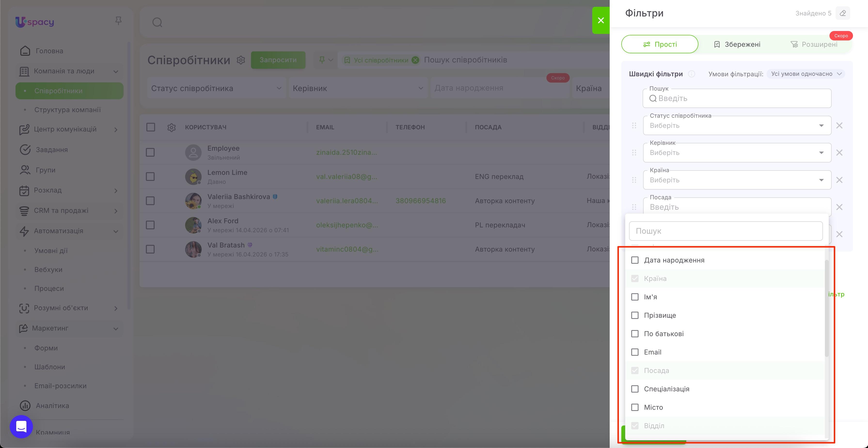Viewport: 868px width, 448px height.
Task: Click the field list search box
Action: pyautogui.click(x=726, y=231)
